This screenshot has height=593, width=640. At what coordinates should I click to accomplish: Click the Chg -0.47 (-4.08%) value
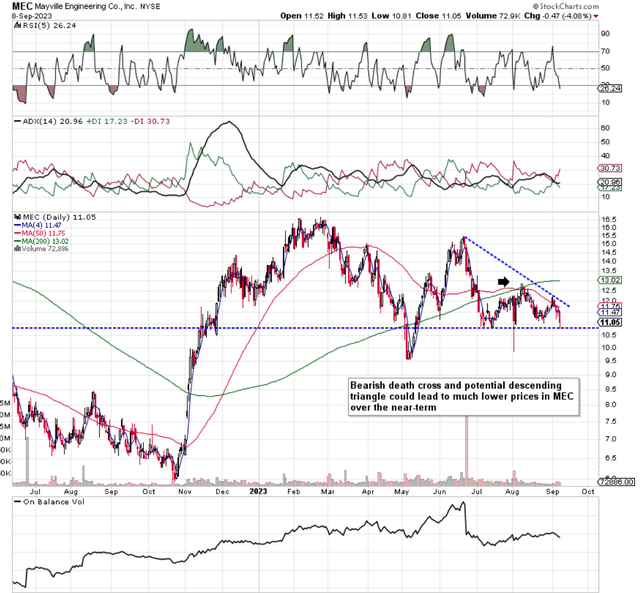[558, 16]
